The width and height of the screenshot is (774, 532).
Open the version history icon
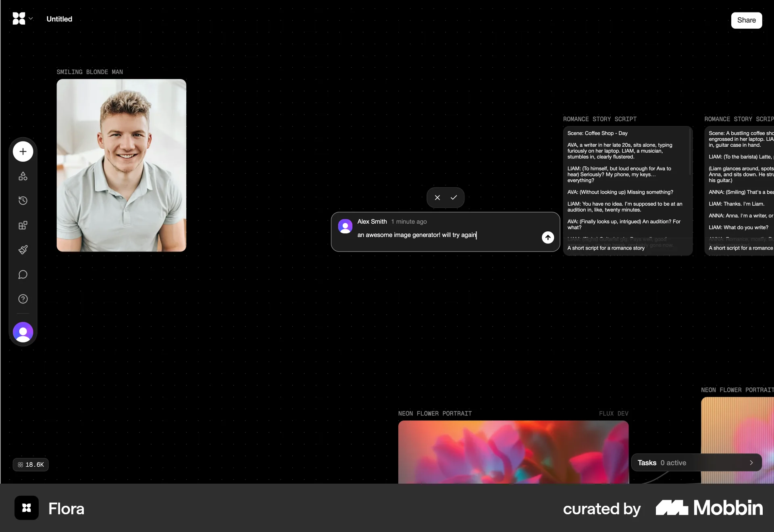coord(23,201)
